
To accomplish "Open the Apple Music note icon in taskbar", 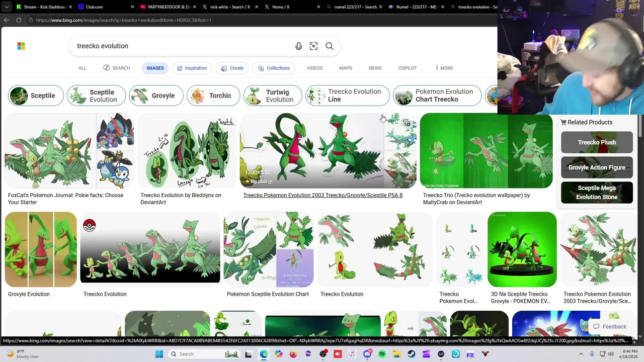I will coord(352,354).
